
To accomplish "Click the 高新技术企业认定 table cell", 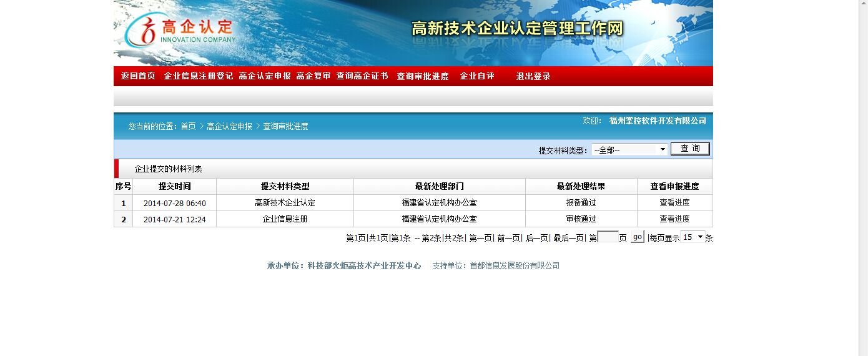I will click(x=285, y=203).
